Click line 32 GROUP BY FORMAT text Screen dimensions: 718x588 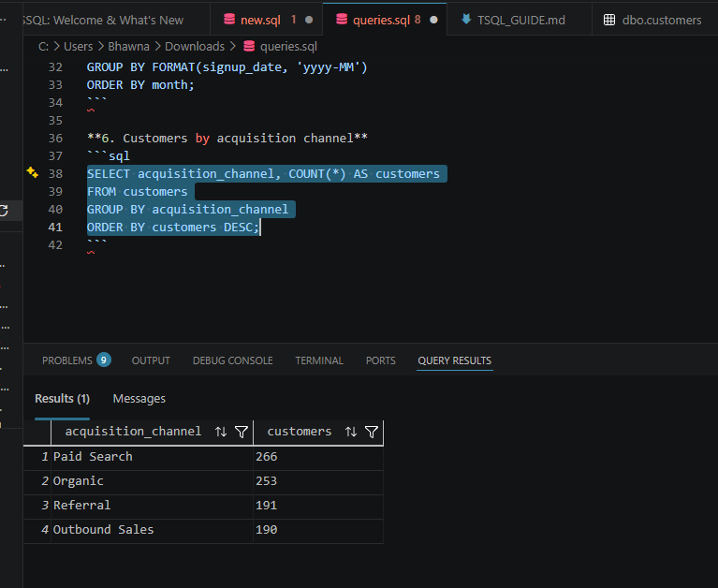[227, 66]
